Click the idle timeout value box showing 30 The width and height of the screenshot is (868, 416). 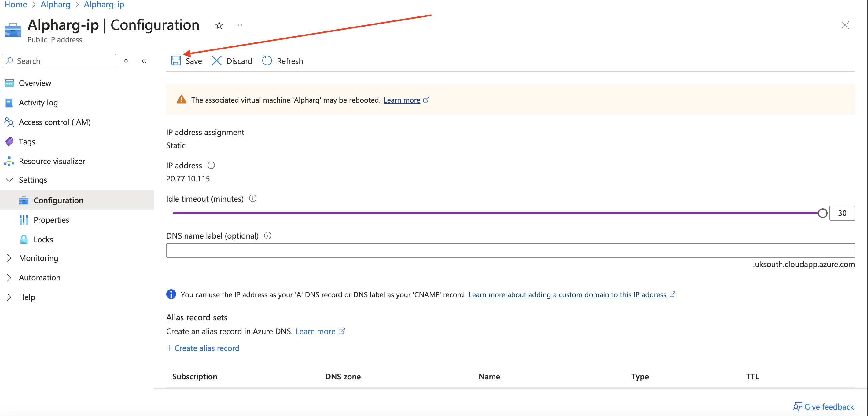click(842, 213)
